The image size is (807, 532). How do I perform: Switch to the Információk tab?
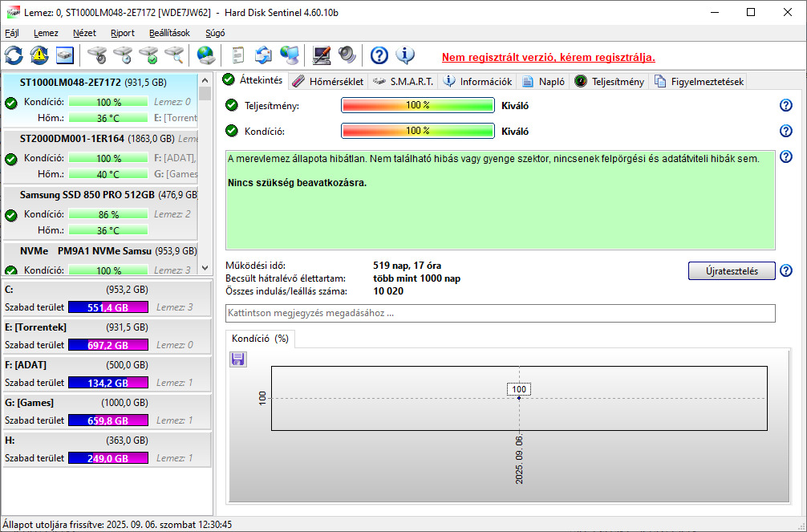point(478,82)
